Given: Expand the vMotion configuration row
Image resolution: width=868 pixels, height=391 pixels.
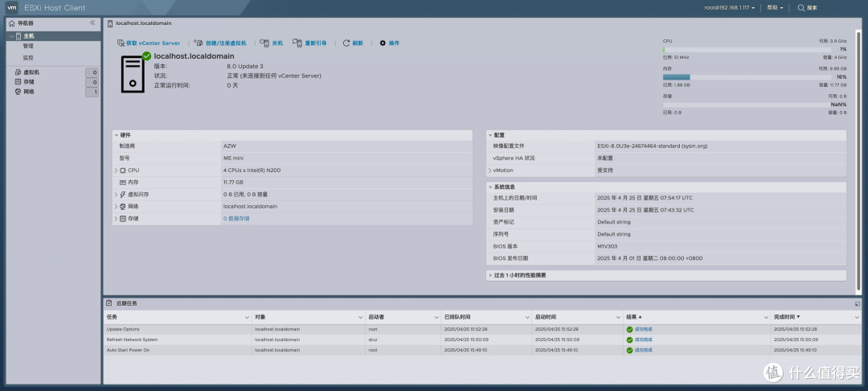Looking at the screenshot, I should click(x=490, y=171).
